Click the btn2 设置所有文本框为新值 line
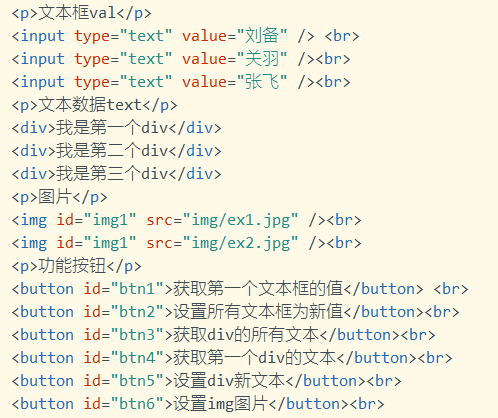This screenshot has width=498, height=418. click(x=235, y=312)
